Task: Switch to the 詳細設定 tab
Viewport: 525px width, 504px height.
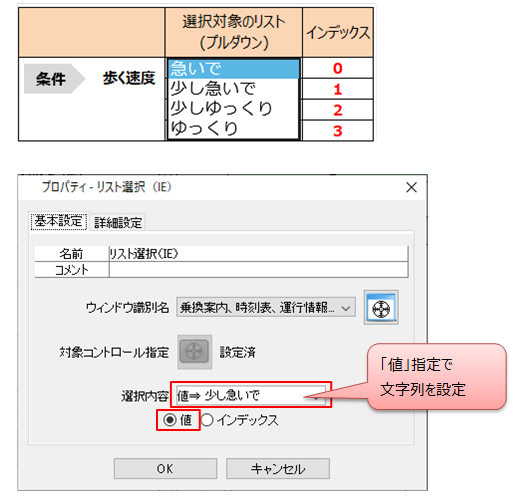Action: coord(118,222)
